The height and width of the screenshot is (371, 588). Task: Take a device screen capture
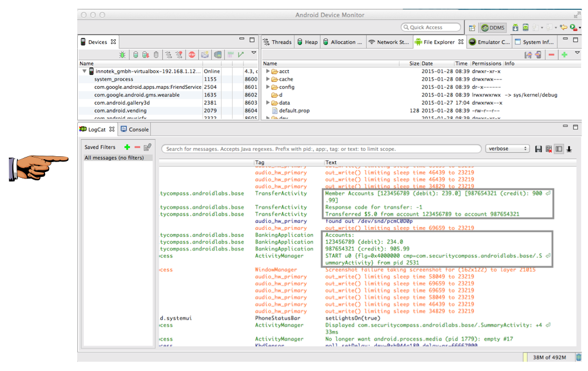tap(205, 54)
